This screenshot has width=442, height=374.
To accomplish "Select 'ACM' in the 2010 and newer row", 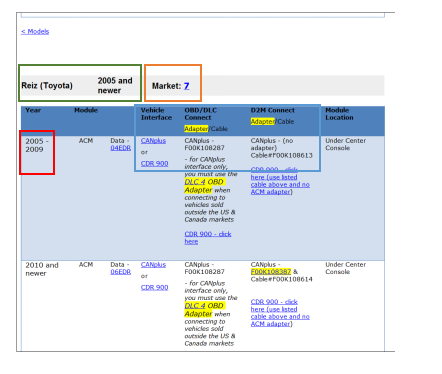I will click(86, 265).
